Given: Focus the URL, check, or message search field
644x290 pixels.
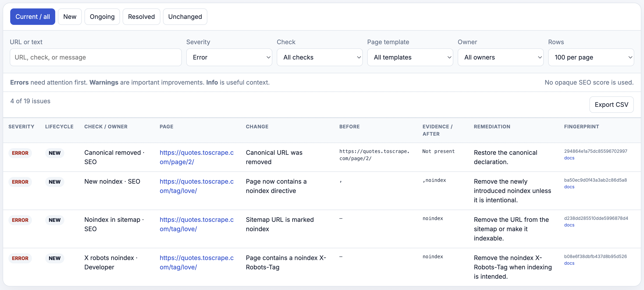Looking at the screenshot, I should (x=96, y=57).
